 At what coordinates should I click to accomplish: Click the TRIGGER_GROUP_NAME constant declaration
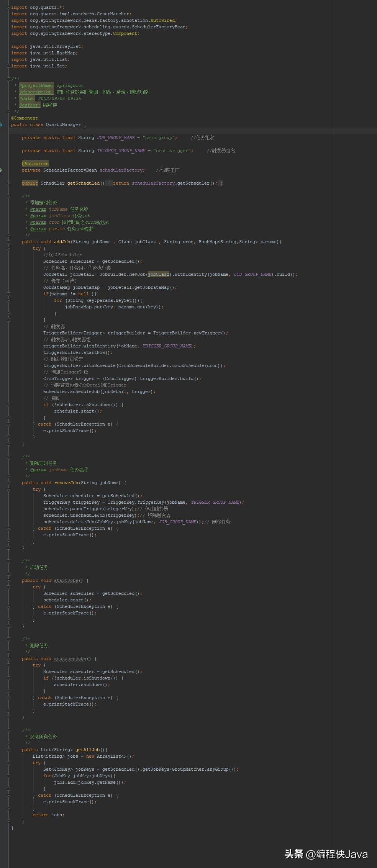[x=121, y=151]
